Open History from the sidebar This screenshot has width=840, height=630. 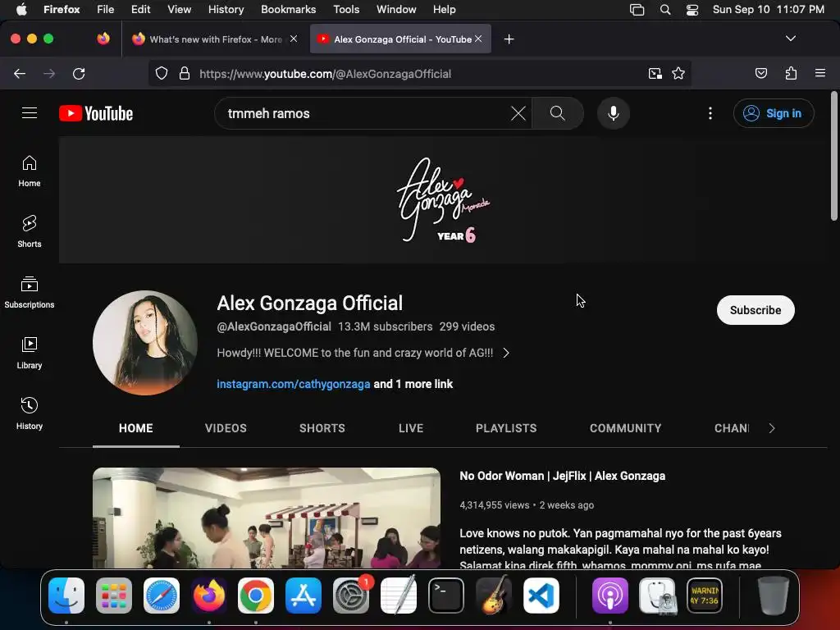pyautogui.click(x=30, y=413)
